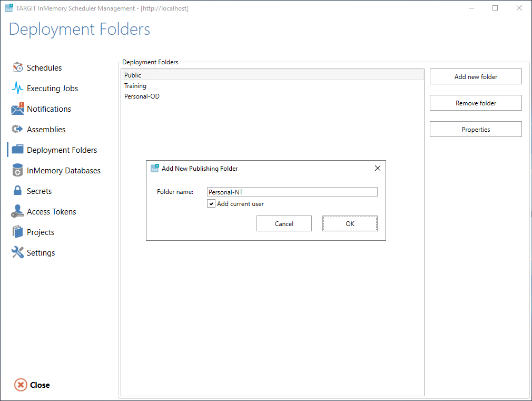Click the Add new folder button
The width and height of the screenshot is (532, 401).
pos(476,77)
